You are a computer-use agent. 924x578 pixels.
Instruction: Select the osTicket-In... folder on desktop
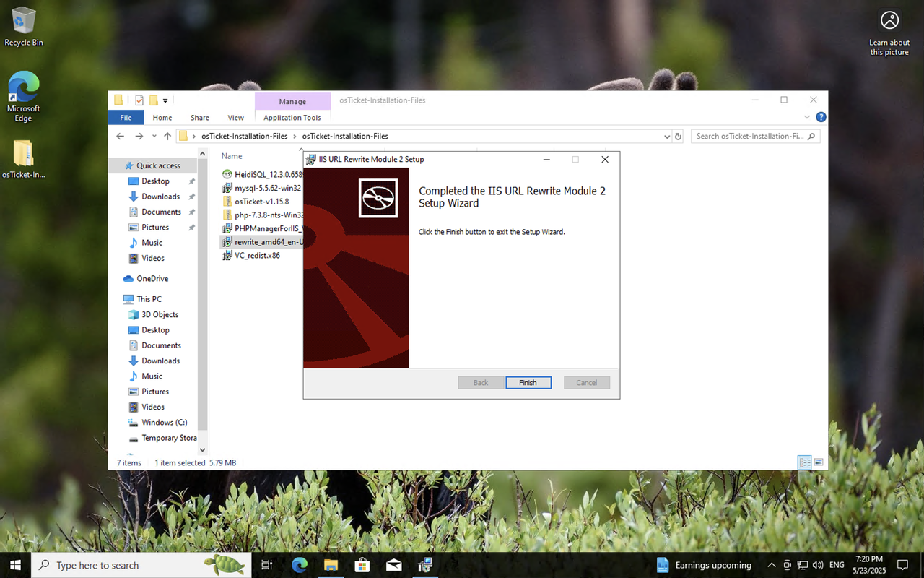click(x=23, y=159)
